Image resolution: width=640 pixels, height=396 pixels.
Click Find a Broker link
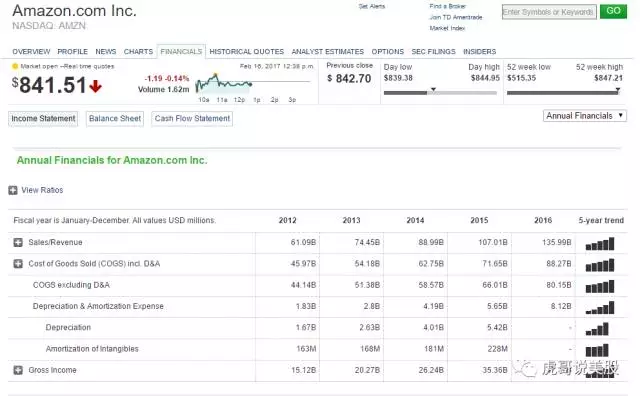[447, 6]
